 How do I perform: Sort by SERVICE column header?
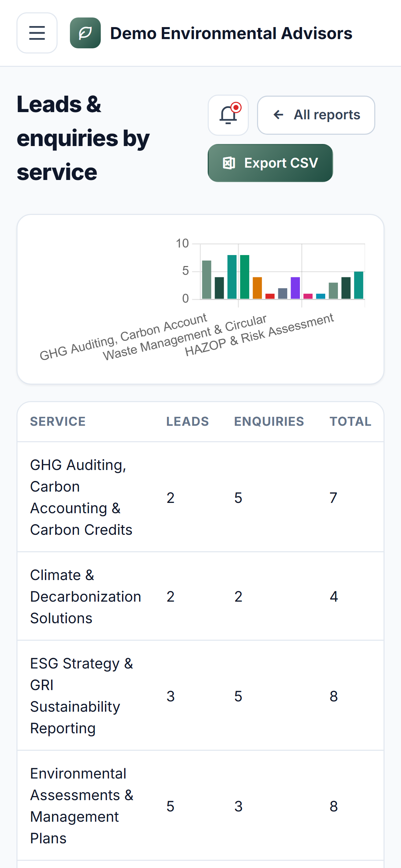58,421
